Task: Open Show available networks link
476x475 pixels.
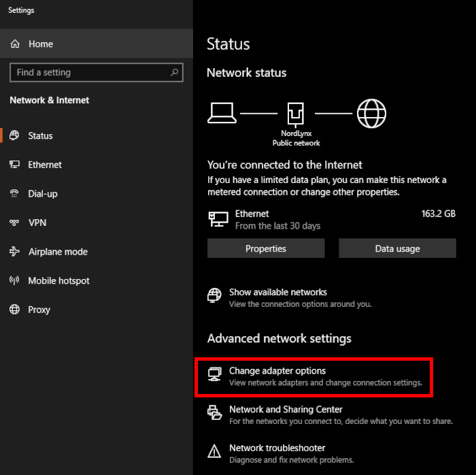Action: pos(289,297)
